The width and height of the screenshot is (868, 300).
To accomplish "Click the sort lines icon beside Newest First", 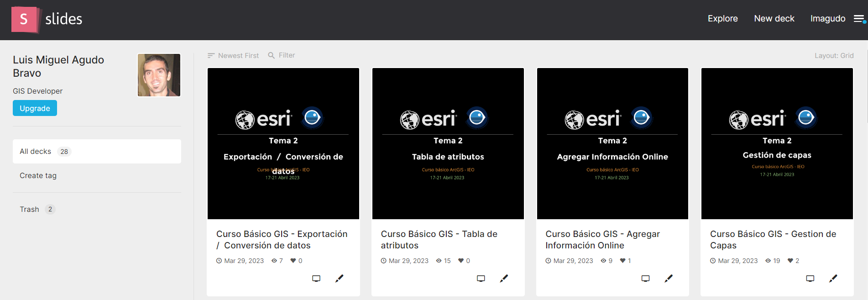I will tap(211, 56).
